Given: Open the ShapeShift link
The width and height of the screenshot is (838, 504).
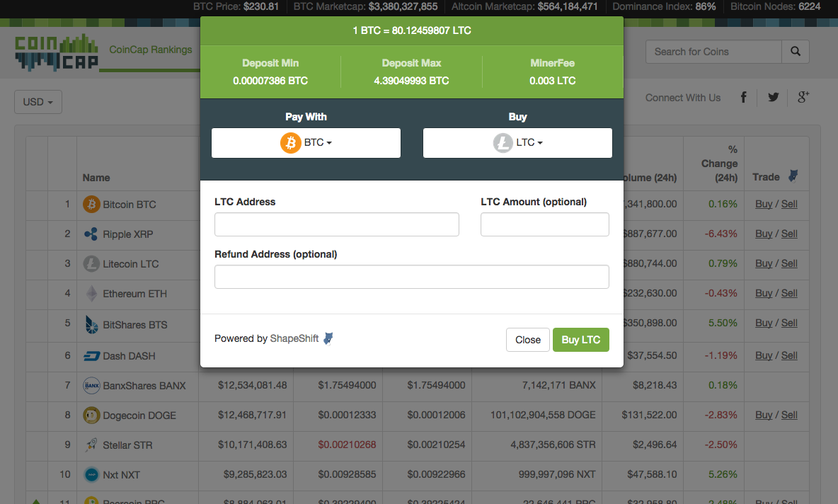Looking at the screenshot, I should 294,338.
